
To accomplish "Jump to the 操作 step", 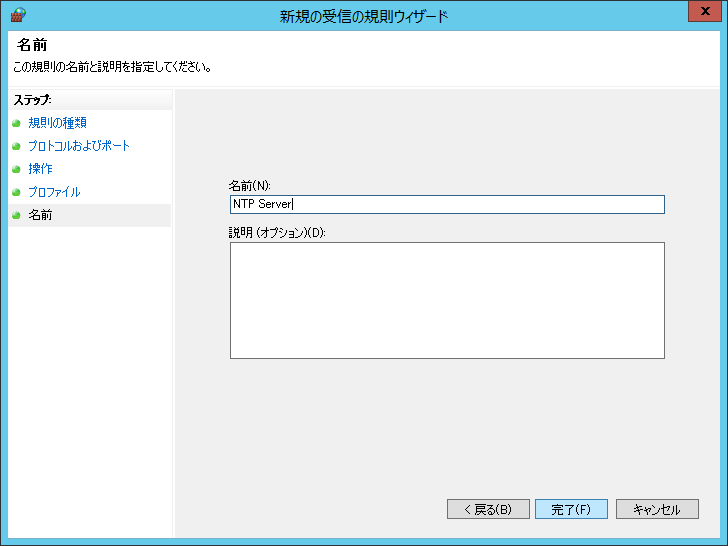I will pyautogui.click(x=41, y=169).
